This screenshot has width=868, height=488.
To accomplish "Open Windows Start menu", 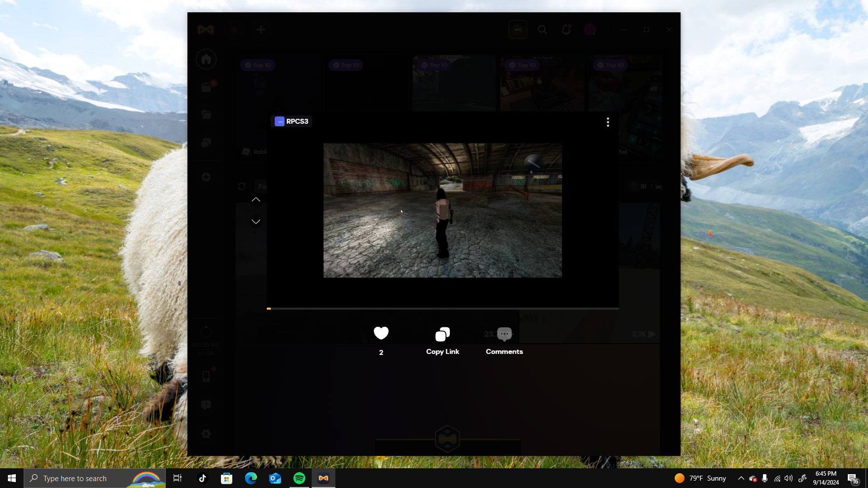I will pyautogui.click(x=12, y=478).
